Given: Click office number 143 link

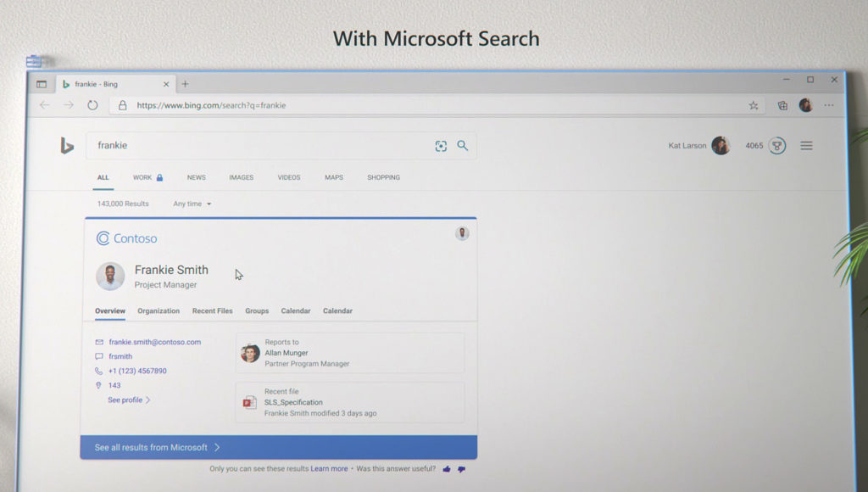Looking at the screenshot, I should tap(114, 385).
